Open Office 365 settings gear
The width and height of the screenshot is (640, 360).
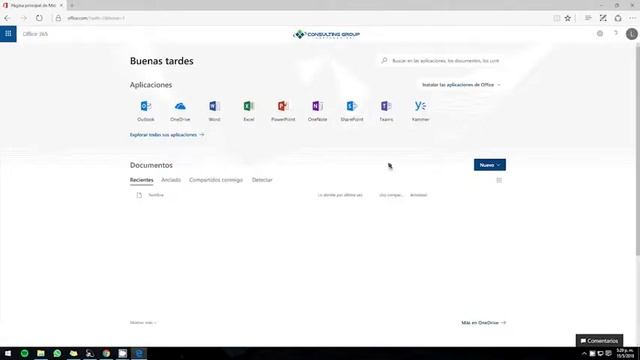(x=600, y=34)
